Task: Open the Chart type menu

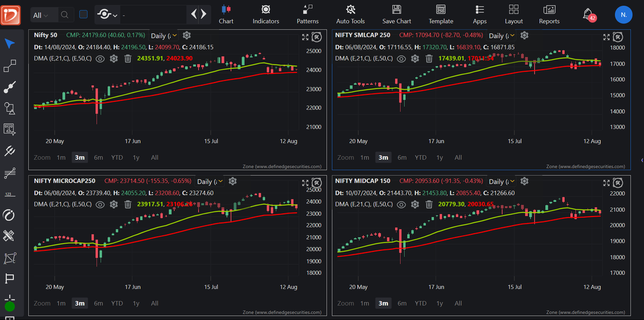Action: point(226,14)
